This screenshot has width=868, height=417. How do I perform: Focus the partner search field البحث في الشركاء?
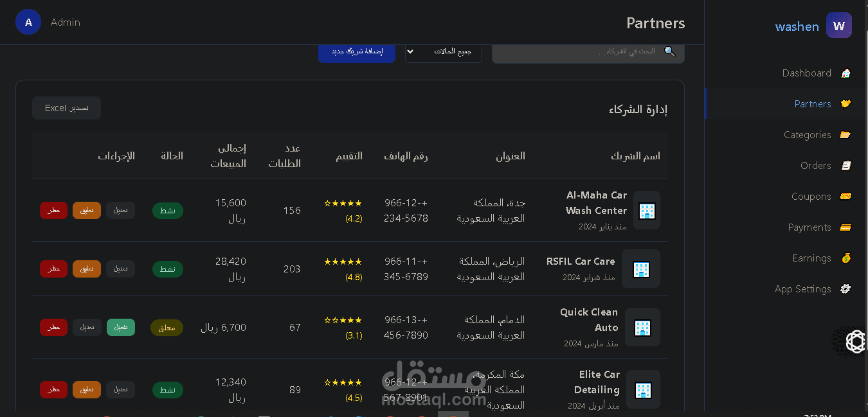[x=588, y=51]
